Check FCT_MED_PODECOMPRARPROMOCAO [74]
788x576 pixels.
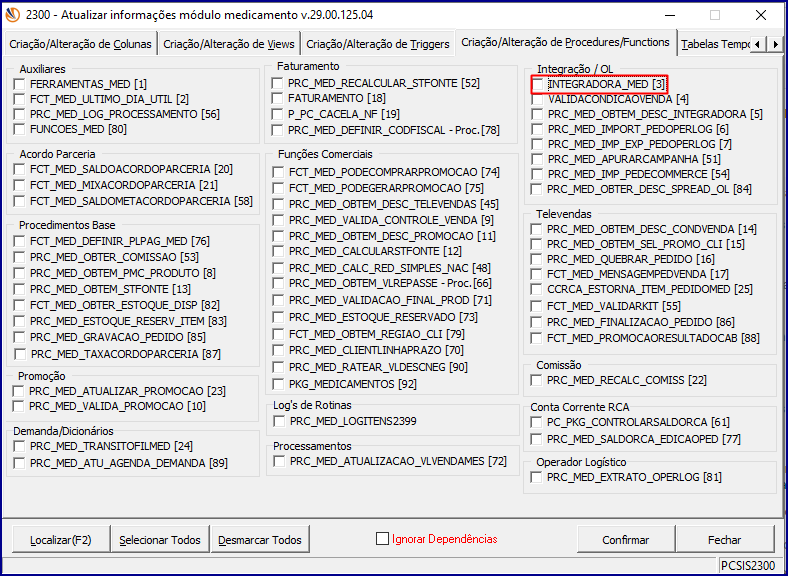click(x=278, y=172)
